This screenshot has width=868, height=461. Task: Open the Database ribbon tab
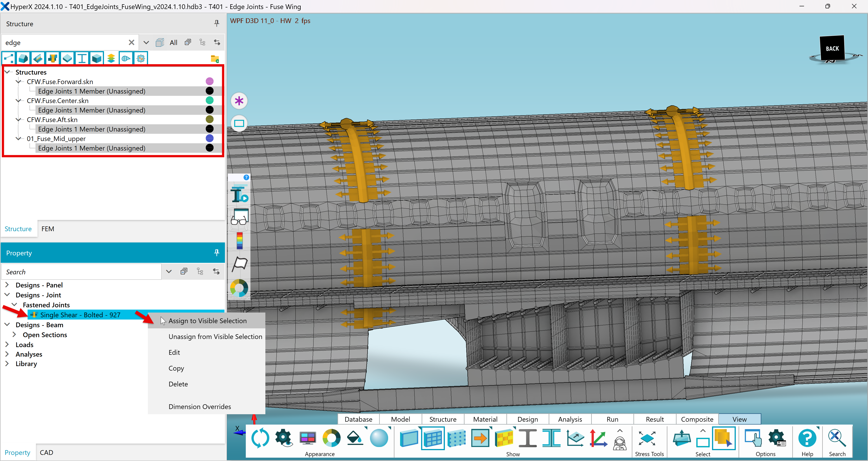359,419
